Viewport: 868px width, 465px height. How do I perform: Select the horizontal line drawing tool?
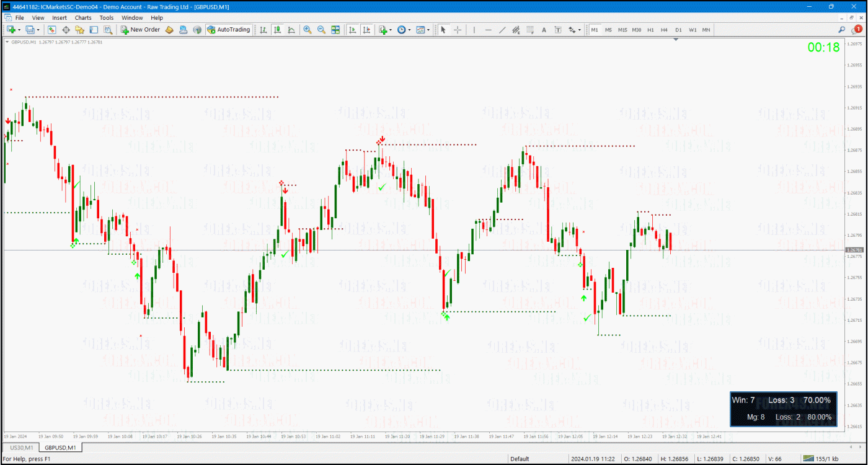[x=488, y=30]
